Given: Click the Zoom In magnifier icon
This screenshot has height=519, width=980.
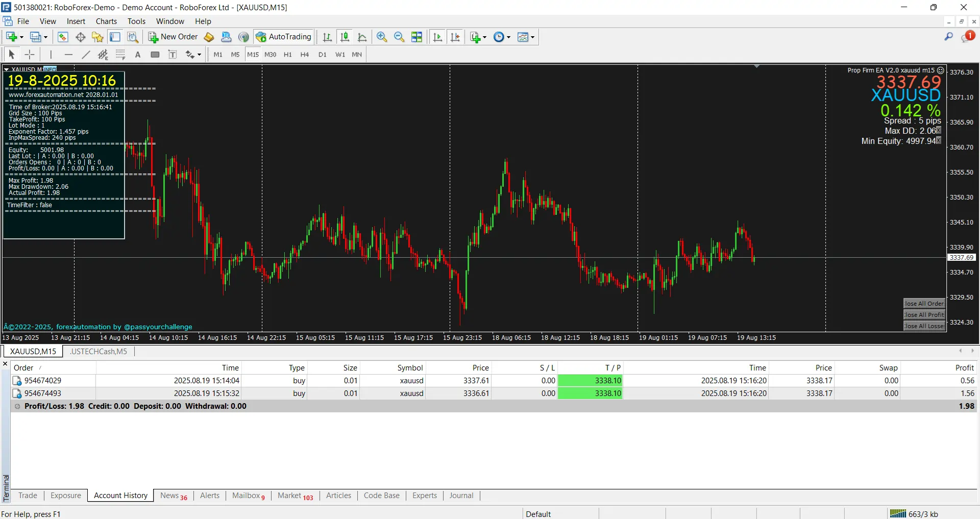Looking at the screenshot, I should click(381, 37).
